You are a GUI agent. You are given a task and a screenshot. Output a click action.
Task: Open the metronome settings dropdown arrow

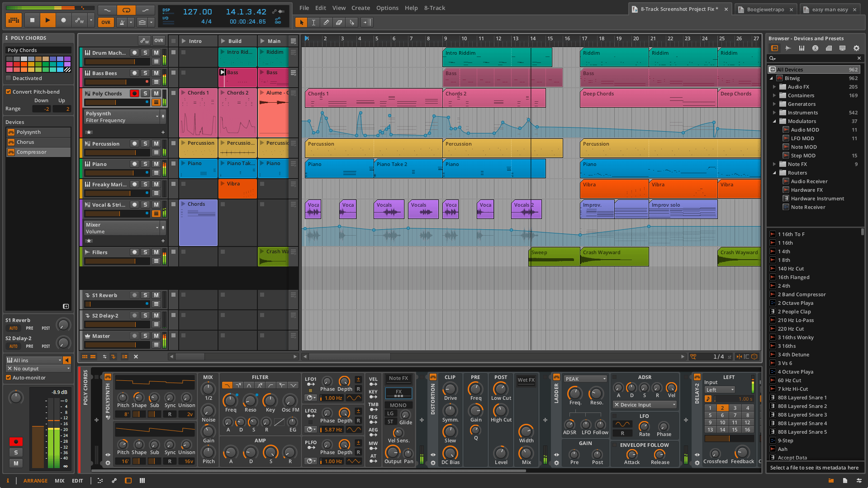(131, 22)
